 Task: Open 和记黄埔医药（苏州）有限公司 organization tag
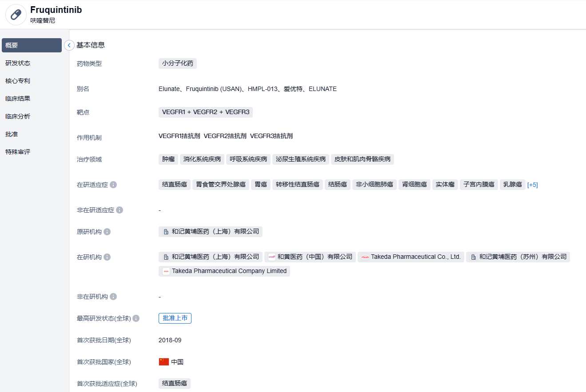(518, 257)
